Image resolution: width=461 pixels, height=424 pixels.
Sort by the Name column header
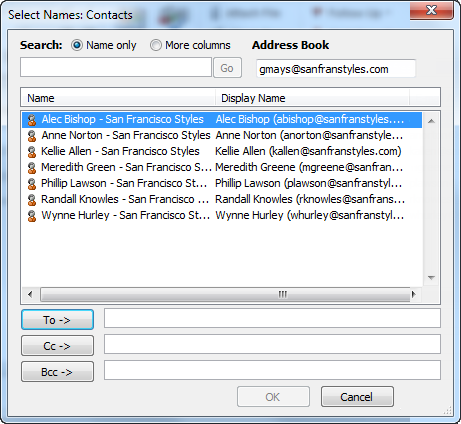[118, 98]
